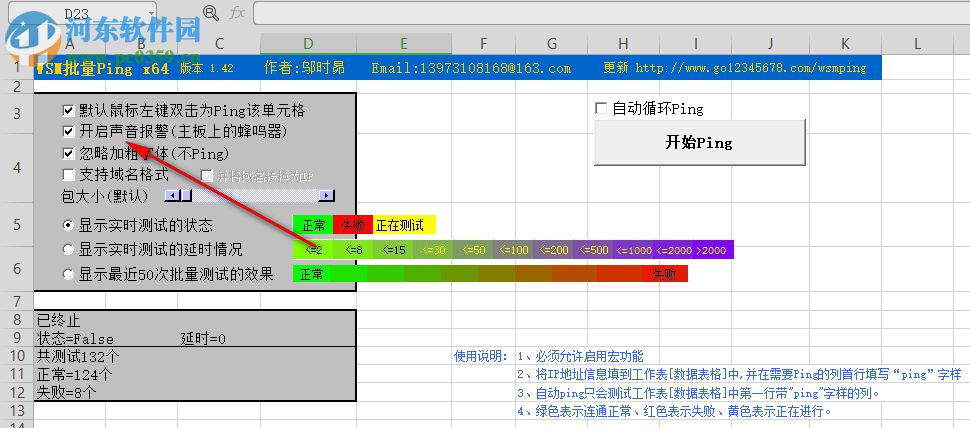The image size is (970, 428).
Task: Toggle 忽略加粗字体(不Ping) checkbox
Action: pos(69,153)
